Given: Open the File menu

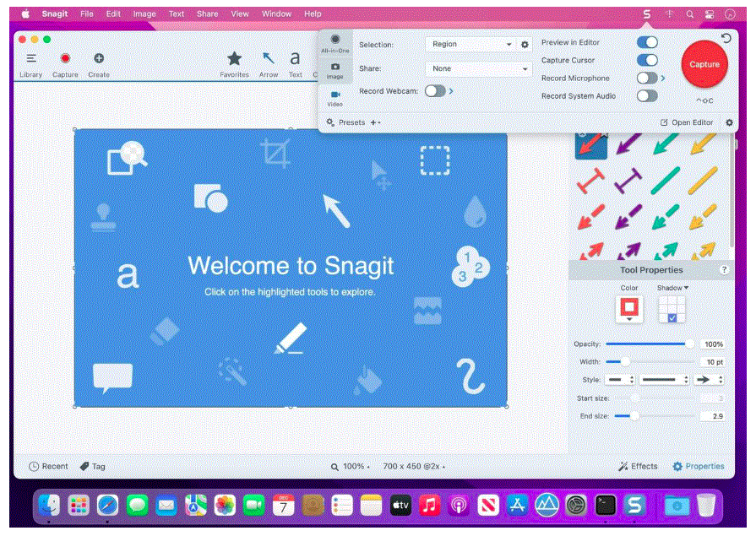Looking at the screenshot, I should 87,14.
